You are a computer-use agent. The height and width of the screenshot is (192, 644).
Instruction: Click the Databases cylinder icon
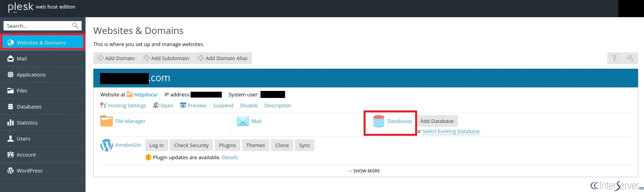pyautogui.click(x=379, y=121)
